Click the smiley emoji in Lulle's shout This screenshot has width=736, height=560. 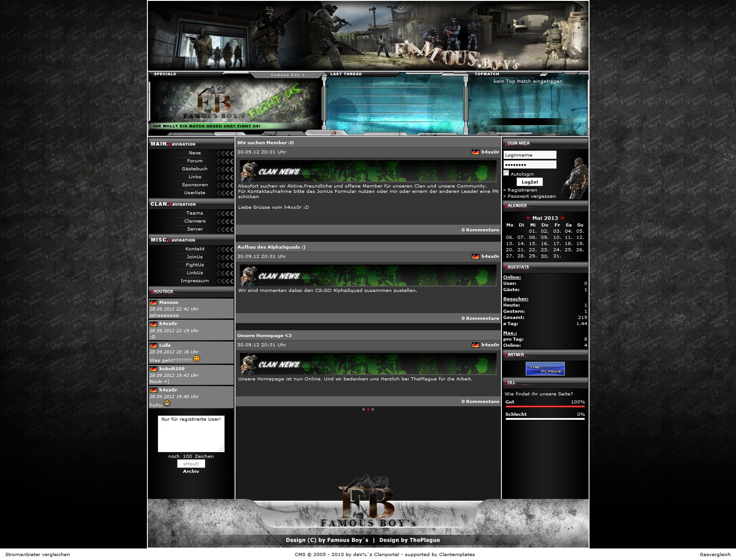(197, 359)
